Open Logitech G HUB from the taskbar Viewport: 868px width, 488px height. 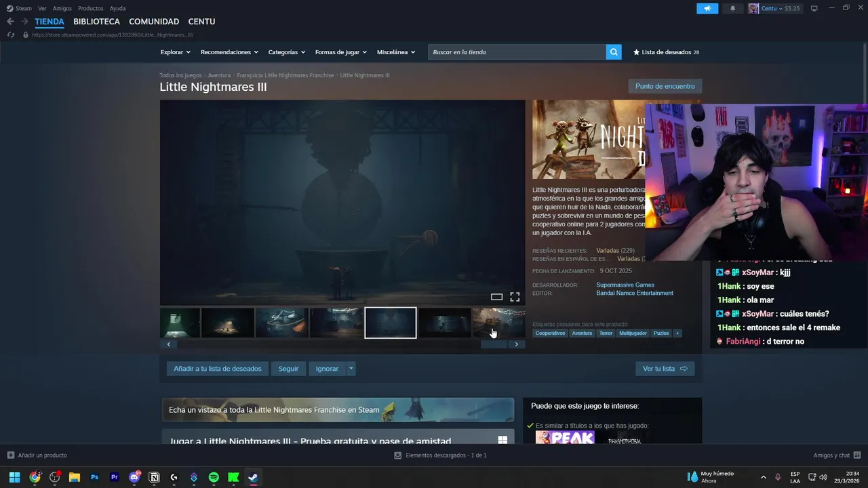tap(174, 477)
